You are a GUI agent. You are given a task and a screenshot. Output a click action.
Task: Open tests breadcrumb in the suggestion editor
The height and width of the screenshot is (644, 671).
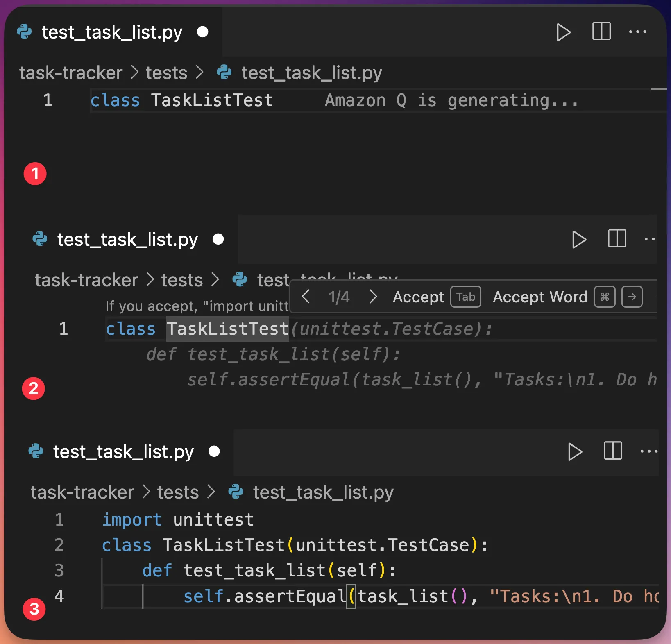pos(182,280)
